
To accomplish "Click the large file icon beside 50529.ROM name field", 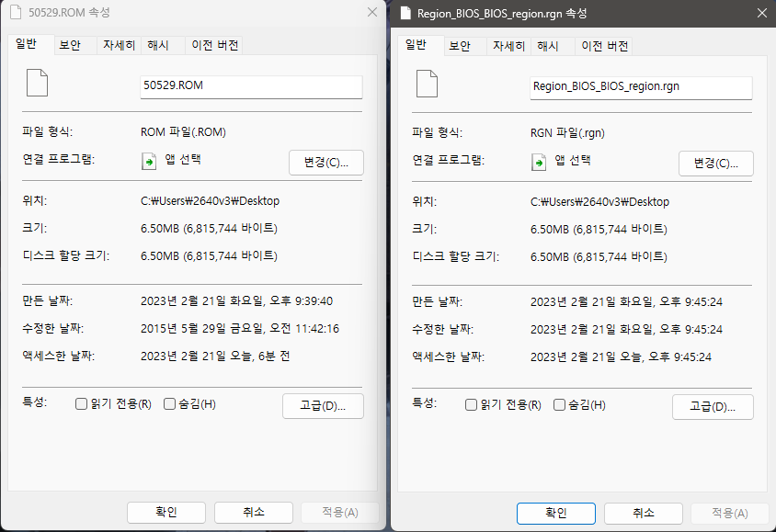I will (37, 83).
